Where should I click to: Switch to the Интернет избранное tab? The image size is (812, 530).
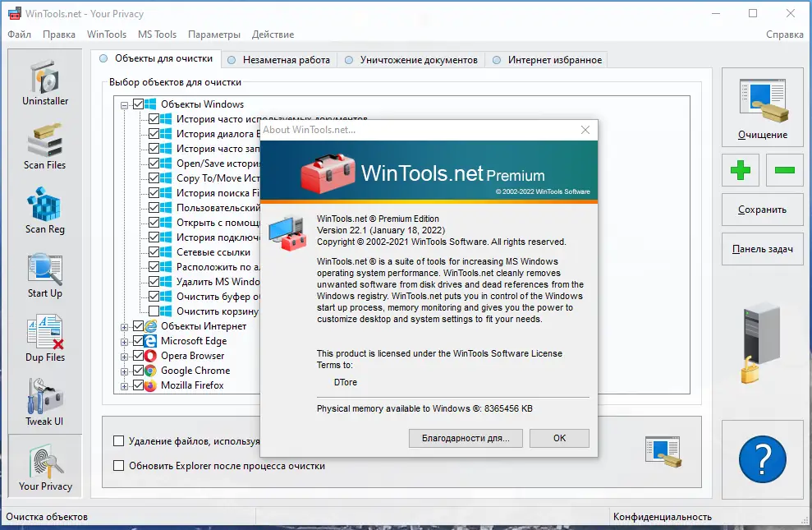548,60
